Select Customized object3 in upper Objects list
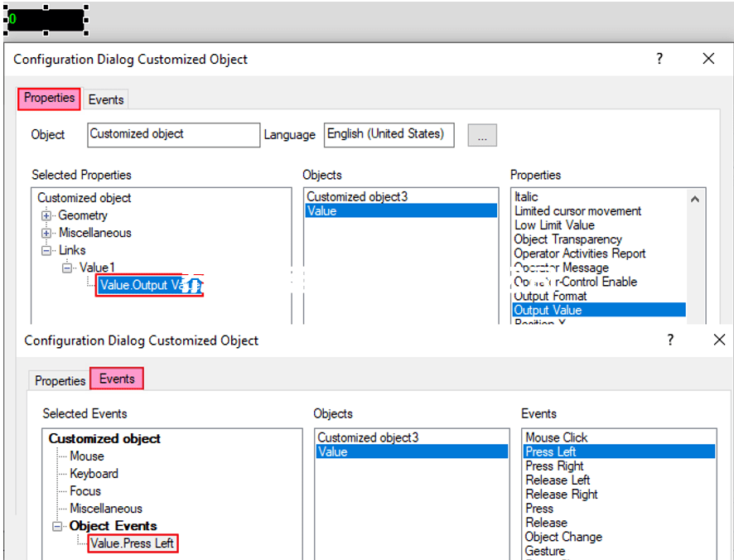Image resolution: width=734 pixels, height=560 pixels. [x=357, y=197]
